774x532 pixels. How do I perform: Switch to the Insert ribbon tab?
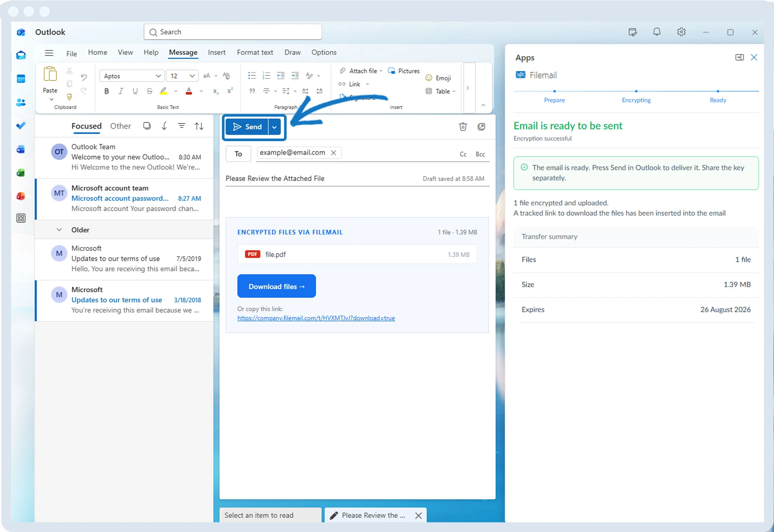(x=216, y=52)
